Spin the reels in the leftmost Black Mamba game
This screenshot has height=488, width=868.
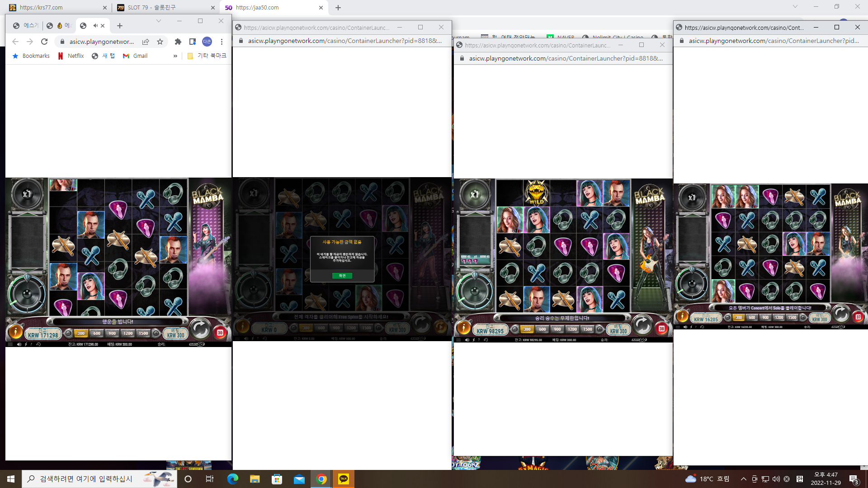pyautogui.click(x=200, y=328)
